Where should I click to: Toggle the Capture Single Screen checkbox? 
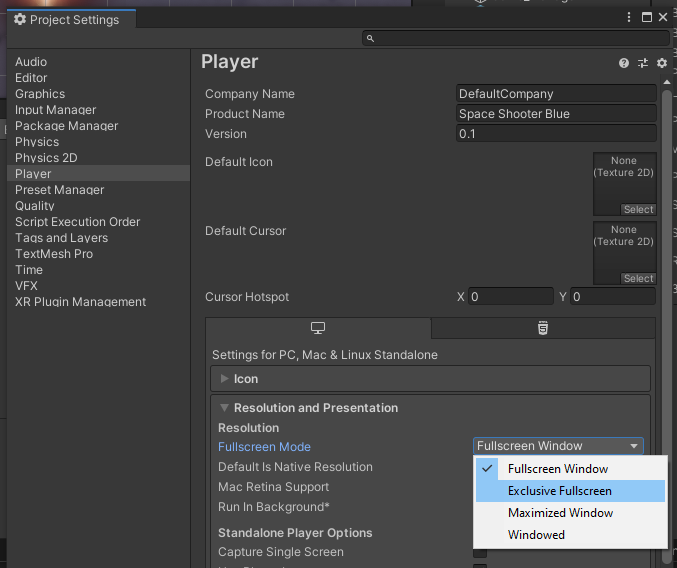pos(480,552)
